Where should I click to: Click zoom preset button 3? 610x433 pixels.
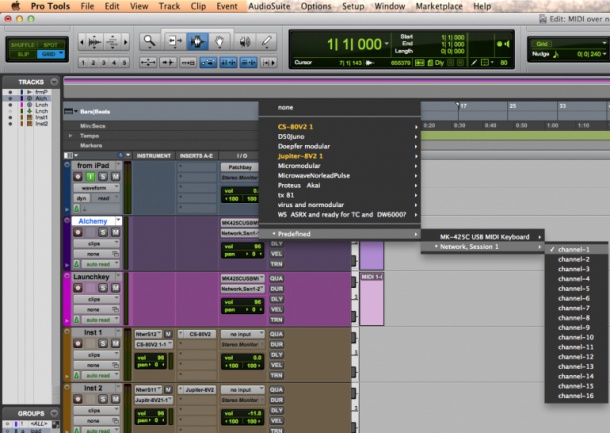pos(104,62)
